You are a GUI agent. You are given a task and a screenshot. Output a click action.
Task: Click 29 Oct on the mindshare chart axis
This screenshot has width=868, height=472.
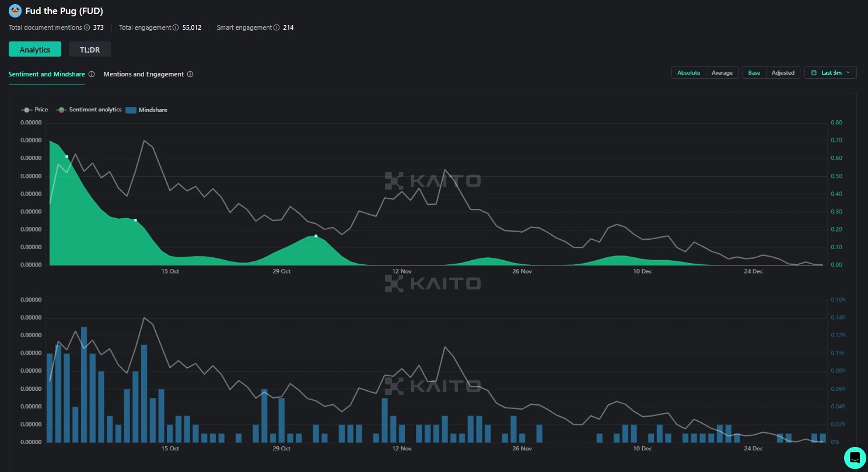point(281,449)
